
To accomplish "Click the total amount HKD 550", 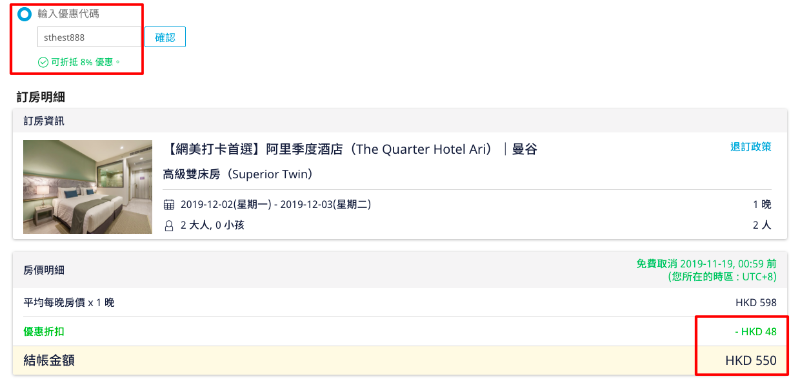I will pyautogui.click(x=751, y=361).
